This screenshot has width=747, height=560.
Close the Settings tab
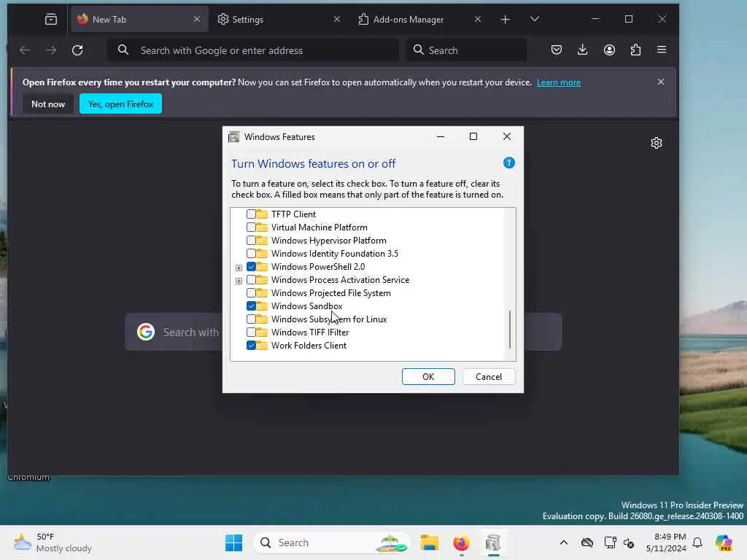pyautogui.click(x=337, y=19)
